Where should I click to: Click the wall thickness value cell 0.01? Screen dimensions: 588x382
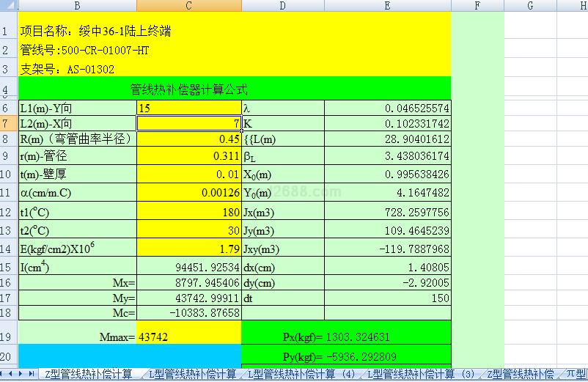coord(188,174)
